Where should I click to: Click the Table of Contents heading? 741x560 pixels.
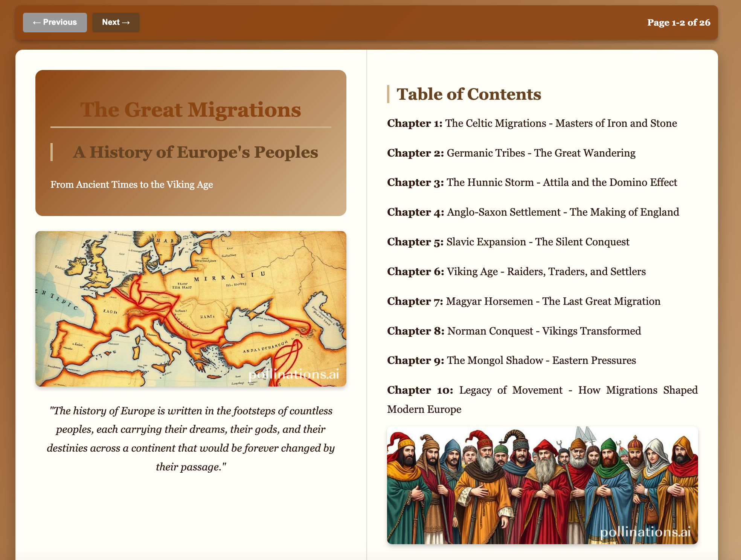469,94
